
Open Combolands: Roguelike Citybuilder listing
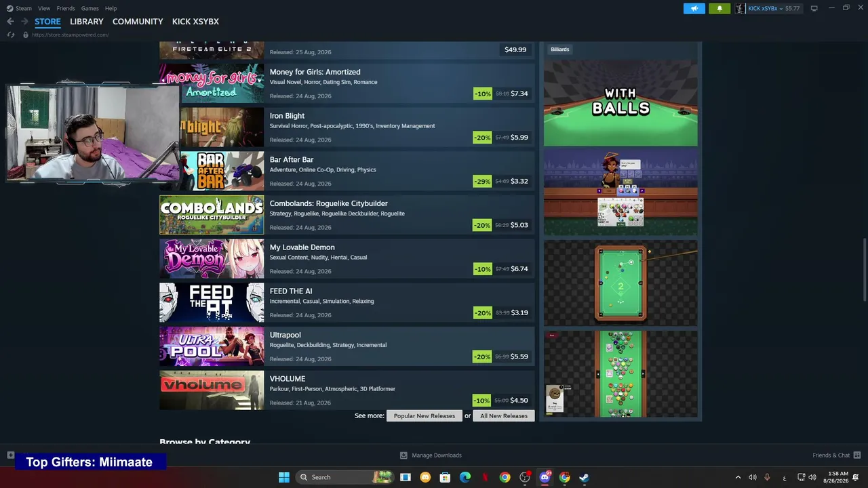[x=347, y=215]
